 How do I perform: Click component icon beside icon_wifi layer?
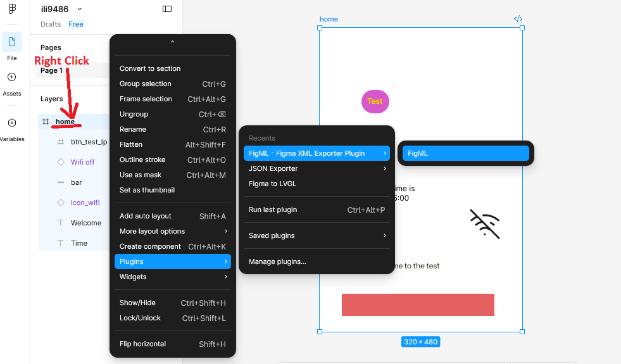pyautogui.click(x=61, y=203)
